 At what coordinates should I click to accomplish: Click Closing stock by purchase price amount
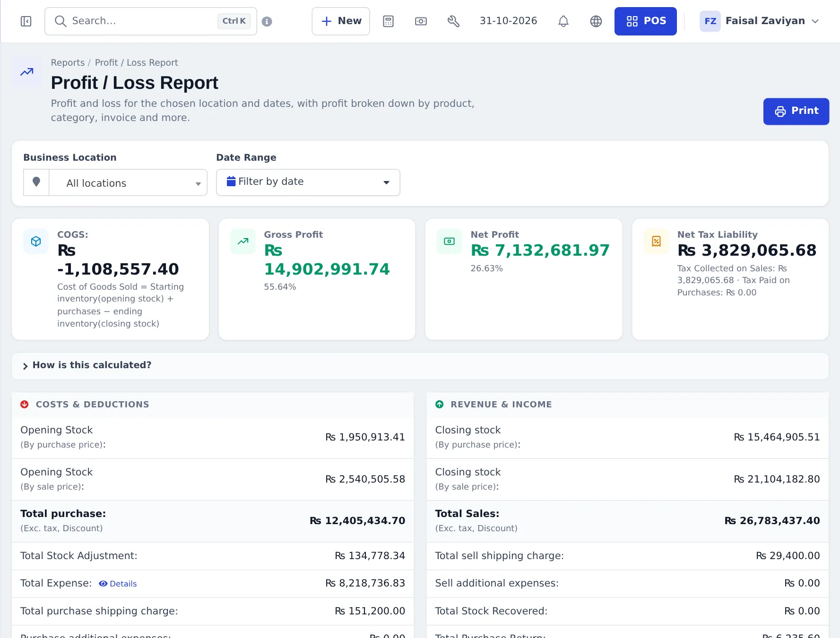click(x=777, y=437)
